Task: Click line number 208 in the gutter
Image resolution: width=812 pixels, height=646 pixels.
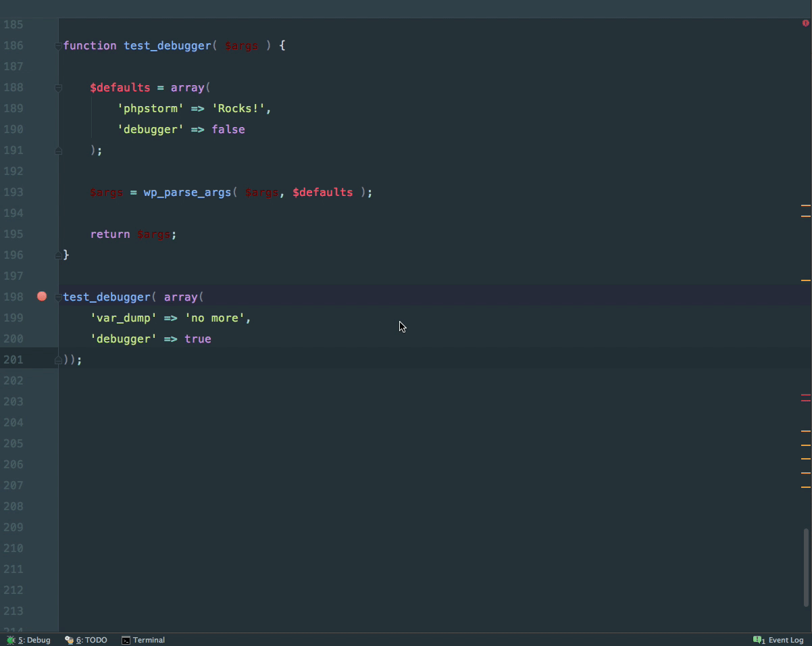Action: 14,506
